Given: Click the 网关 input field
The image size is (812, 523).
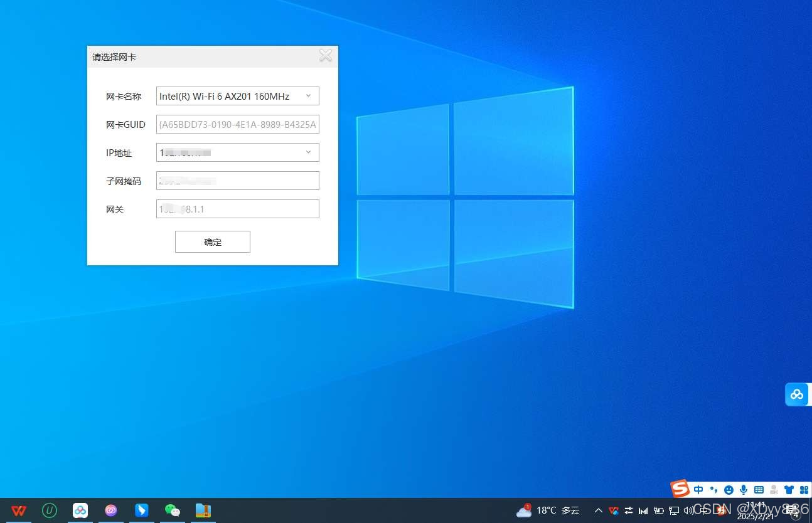Looking at the screenshot, I should tap(238, 209).
